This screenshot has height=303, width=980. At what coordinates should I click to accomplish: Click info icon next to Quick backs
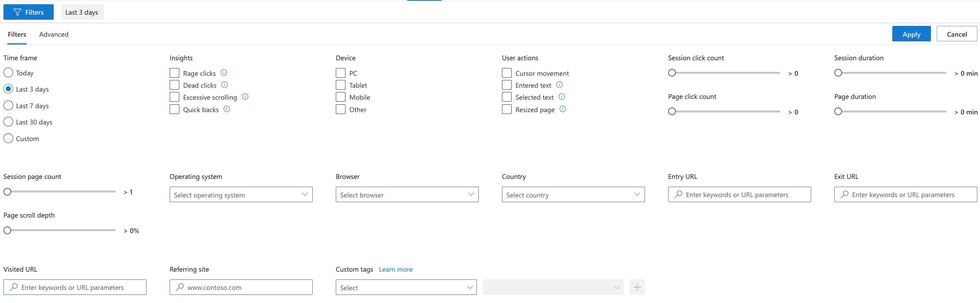pos(227,109)
